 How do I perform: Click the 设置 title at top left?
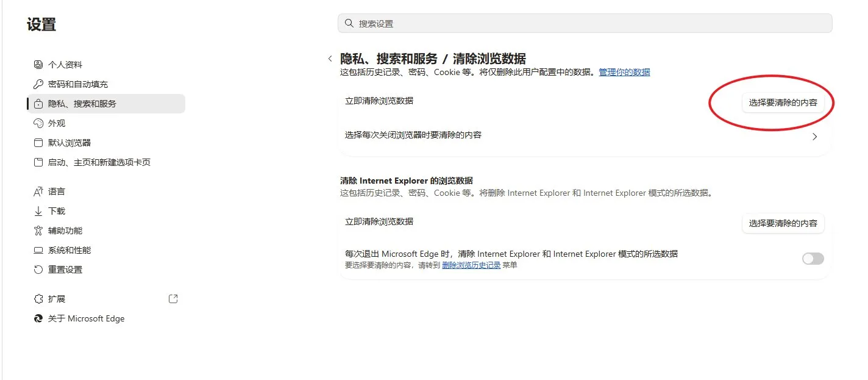41,24
